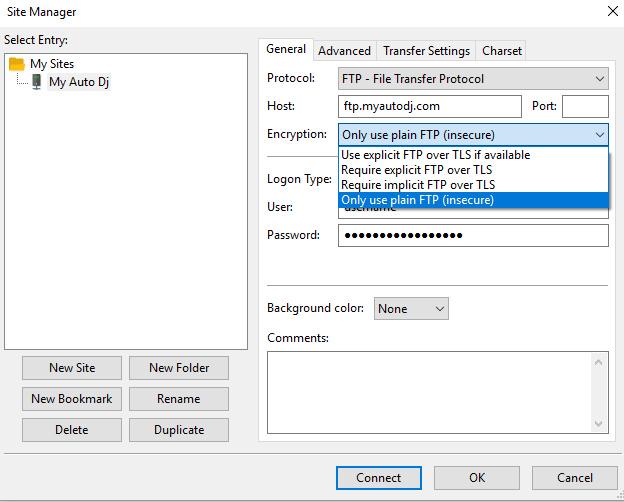624x502 pixels.
Task: Switch to the Advanced tab
Action: click(x=344, y=51)
